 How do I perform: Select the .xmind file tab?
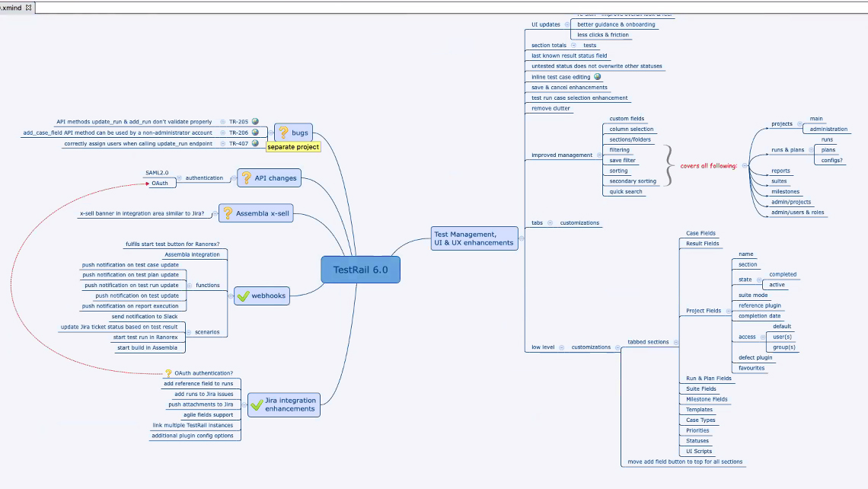(x=11, y=7)
